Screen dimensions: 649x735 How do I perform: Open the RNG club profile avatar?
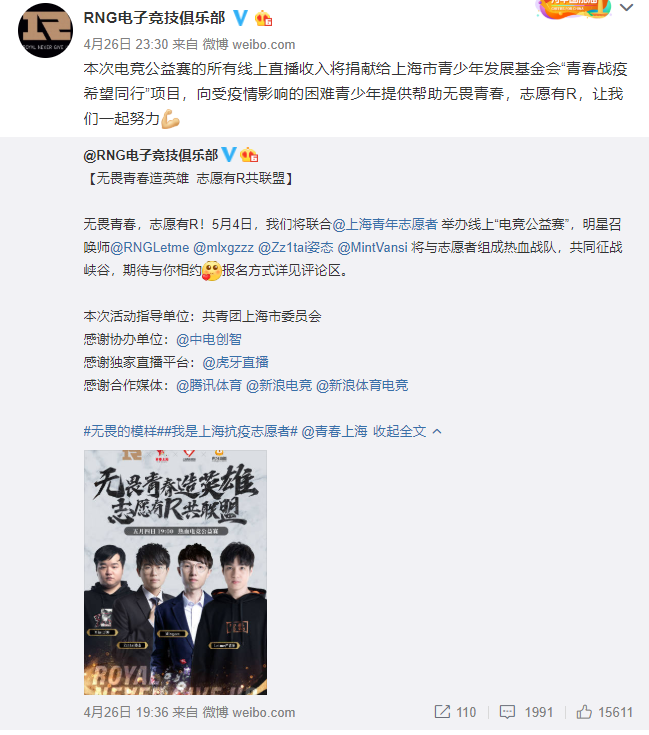tap(45, 30)
